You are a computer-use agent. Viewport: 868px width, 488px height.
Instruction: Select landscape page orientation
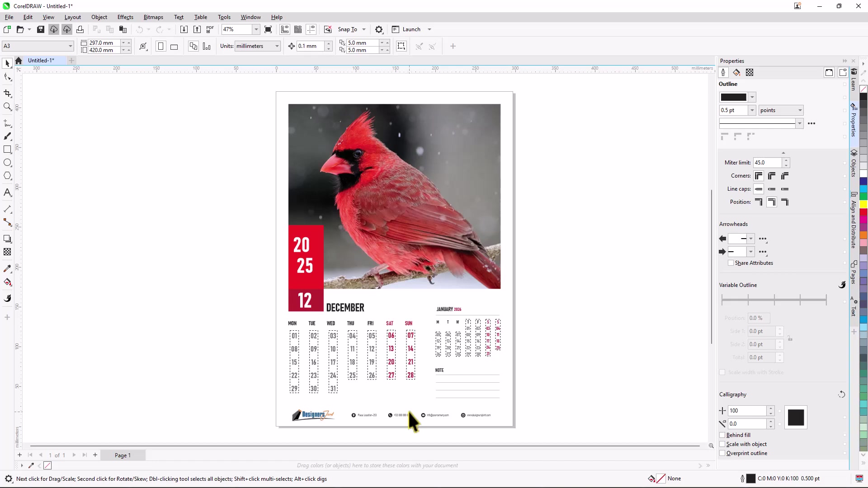click(x=174, y=46)
